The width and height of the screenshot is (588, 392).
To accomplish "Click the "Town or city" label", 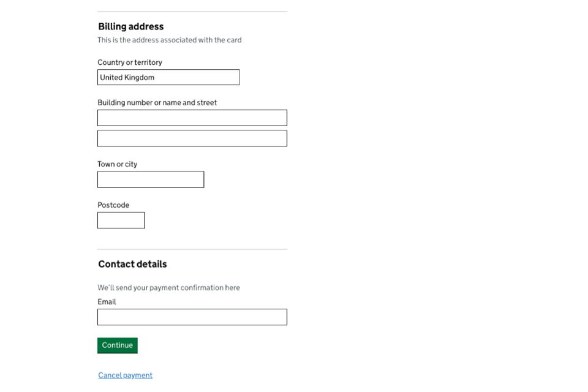I will 117,164.
